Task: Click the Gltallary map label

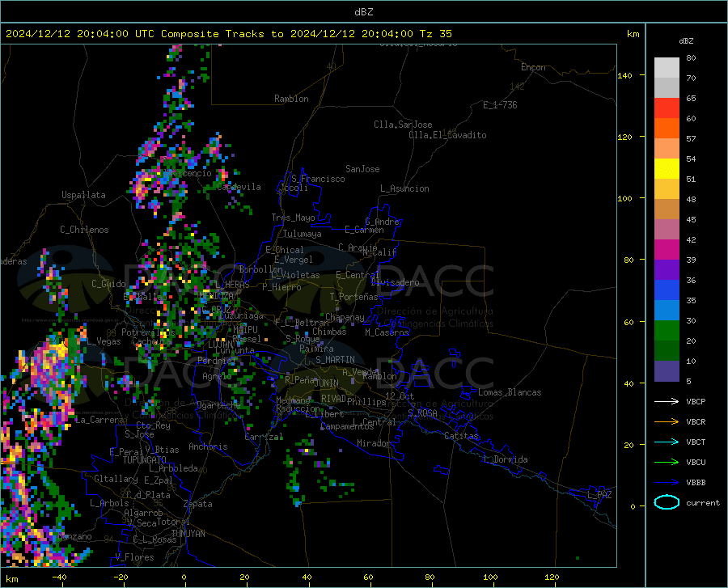Action: pos(116,479)
